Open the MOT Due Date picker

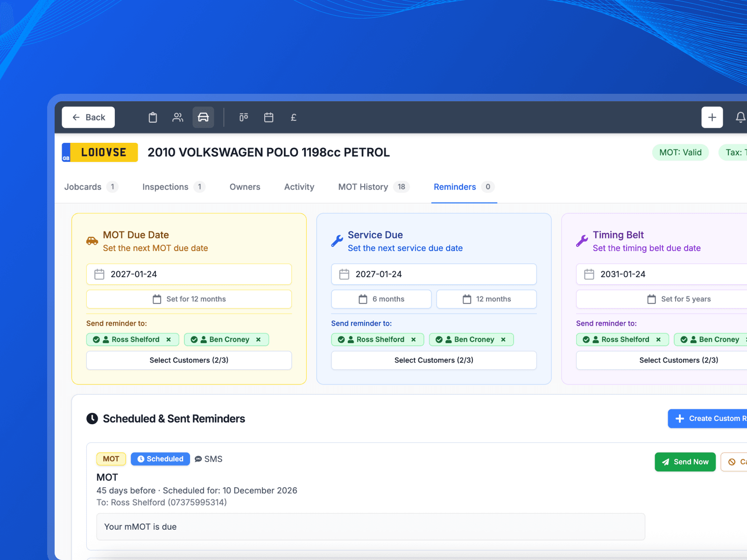(x=189, y=274)
